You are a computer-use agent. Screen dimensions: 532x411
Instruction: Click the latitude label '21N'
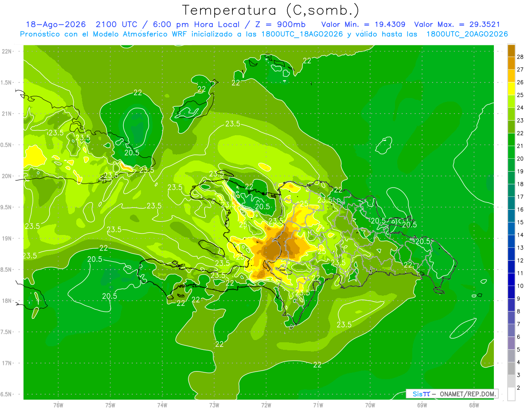pyautogui.click(x=6, y=114)
